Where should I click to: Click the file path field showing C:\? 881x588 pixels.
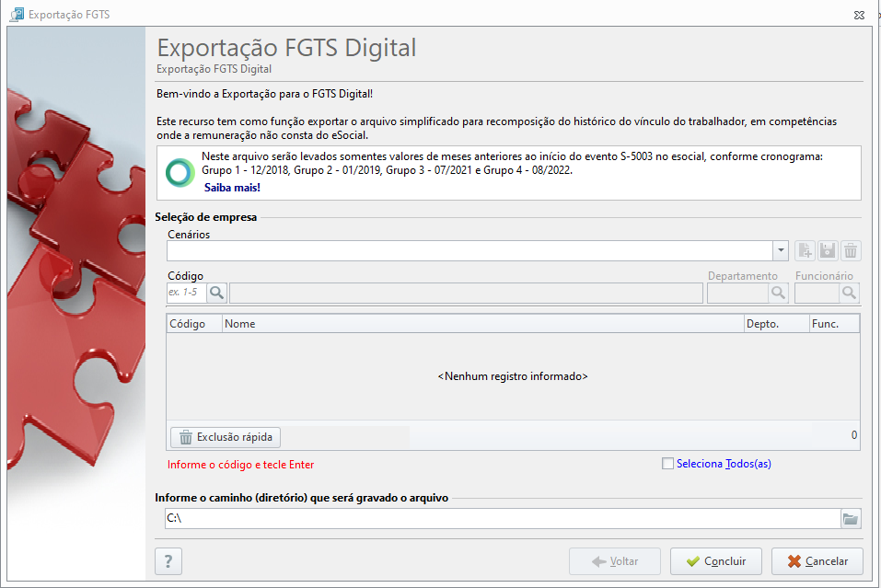click(x=503, y=519)
